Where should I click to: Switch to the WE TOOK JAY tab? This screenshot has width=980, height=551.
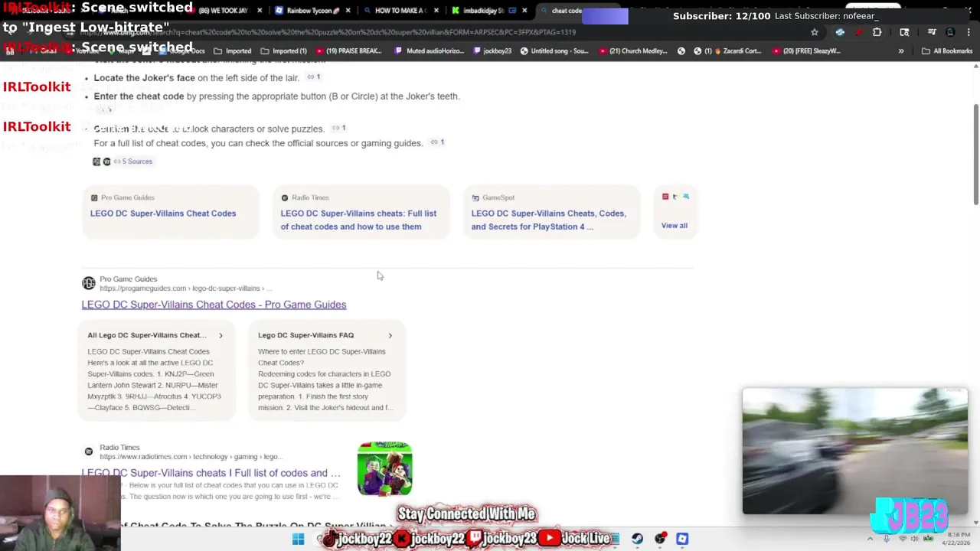point(222,11)
